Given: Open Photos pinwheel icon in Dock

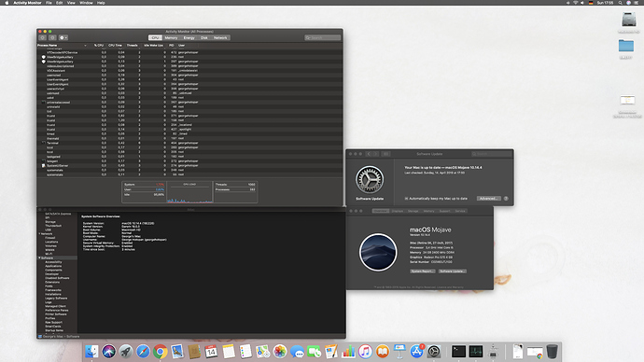Looking at the screenshot, I should pyautogui.click(x=280, y=352).
